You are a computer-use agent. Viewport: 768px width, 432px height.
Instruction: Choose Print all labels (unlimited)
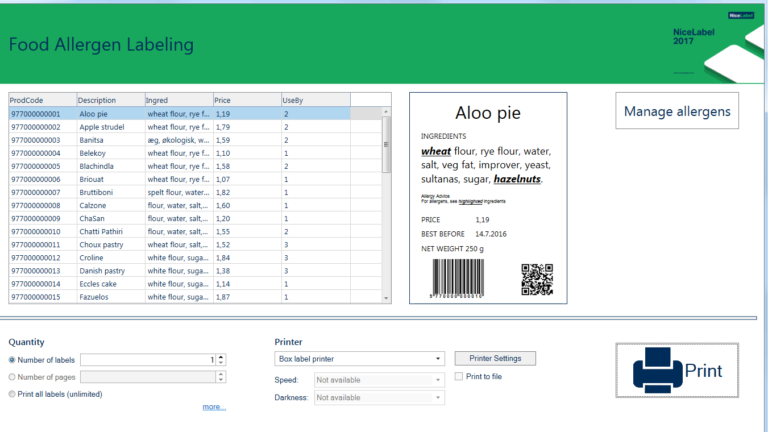coord(12,394)
